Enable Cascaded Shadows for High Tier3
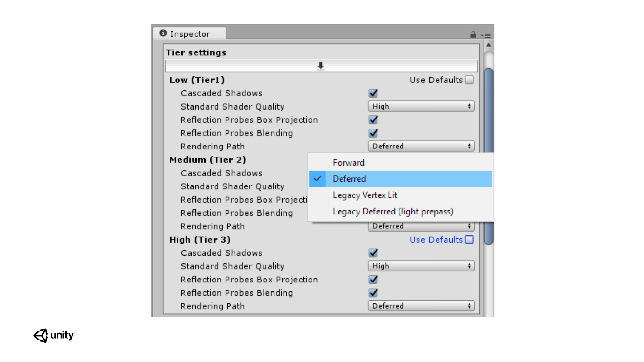The width and height of the screenshot is (644, 362). pos(373,252)
